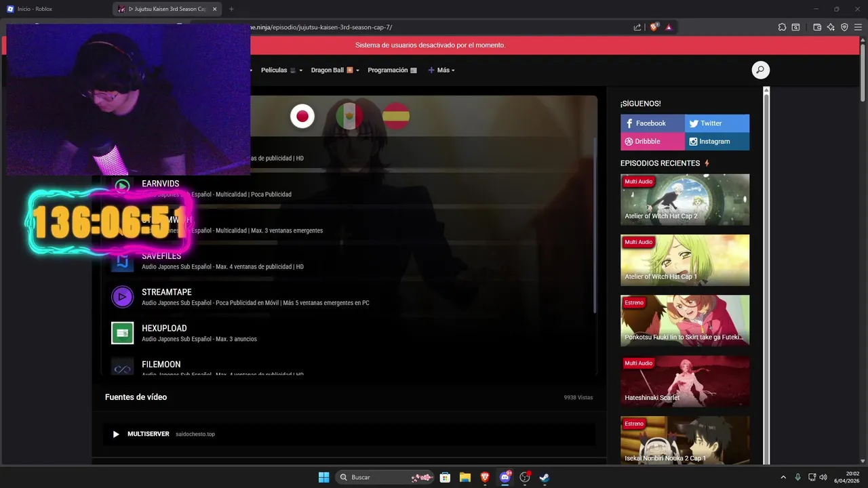Image resolution: width=868 pixels, height=488 pixels.
Task: Click the volume speaker tray icon
Action: [x=823, y=477]
